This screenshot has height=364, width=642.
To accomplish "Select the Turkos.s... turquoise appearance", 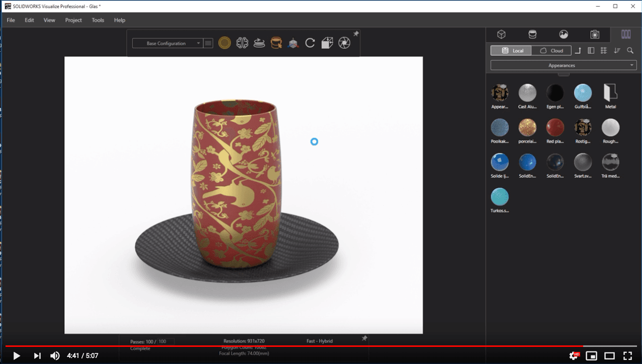I will [500, 197].
